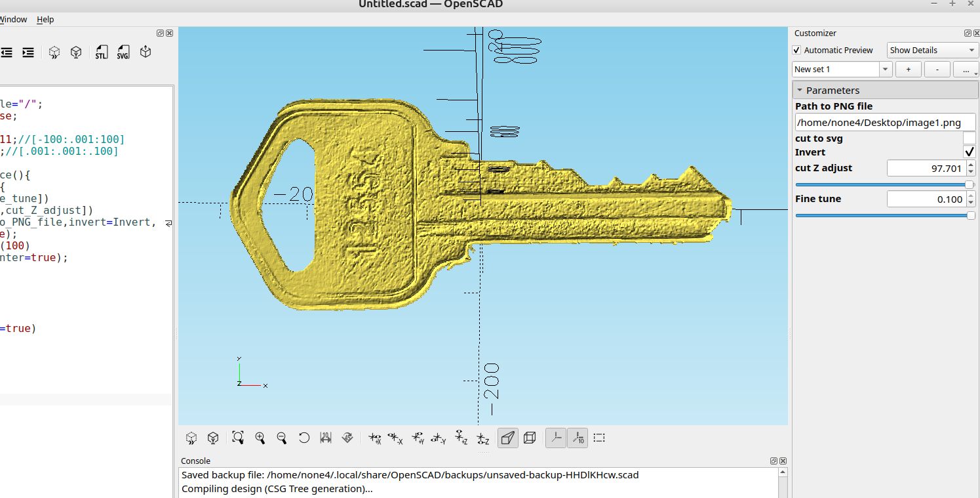Screen dimensions: 980x498
Task: Click the Orthogonal view cube icon
Action: pyautogui.click(x=530, y=438)
